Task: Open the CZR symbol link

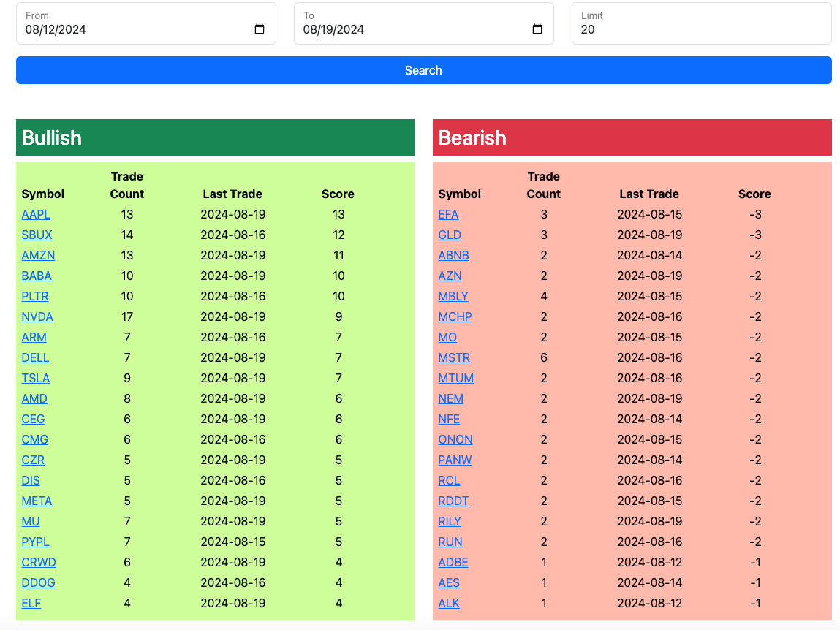Action: [33, 460]
